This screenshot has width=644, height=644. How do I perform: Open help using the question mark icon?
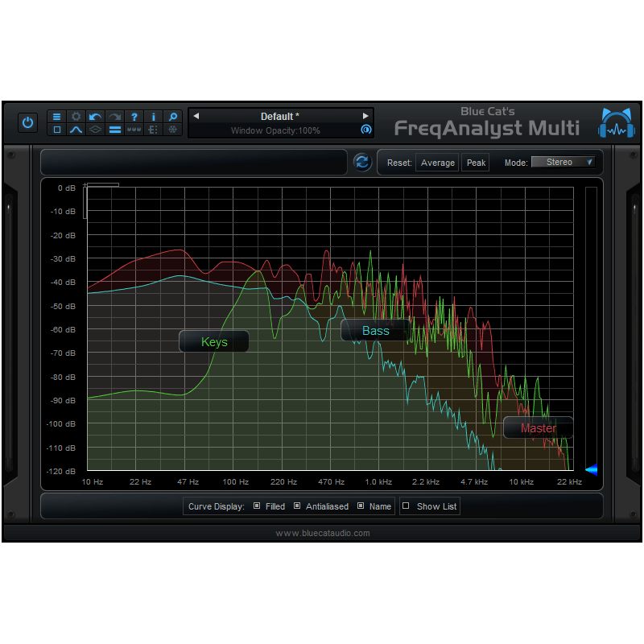coord(134,117)
